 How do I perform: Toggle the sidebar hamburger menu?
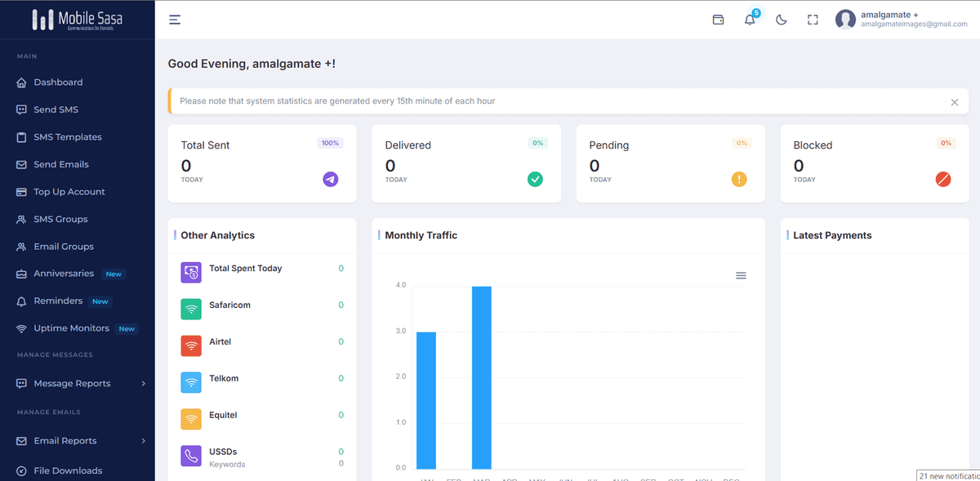click(175, 20)
